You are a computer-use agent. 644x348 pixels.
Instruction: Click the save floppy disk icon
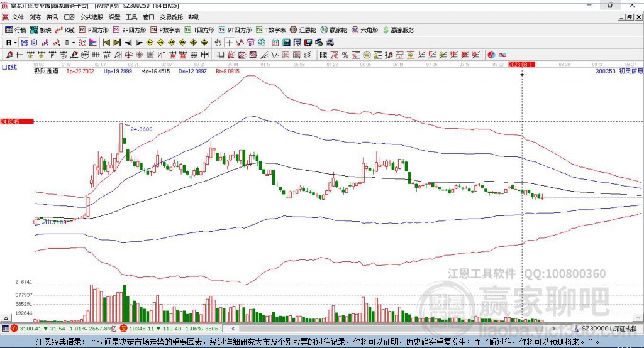pos(308,43)
